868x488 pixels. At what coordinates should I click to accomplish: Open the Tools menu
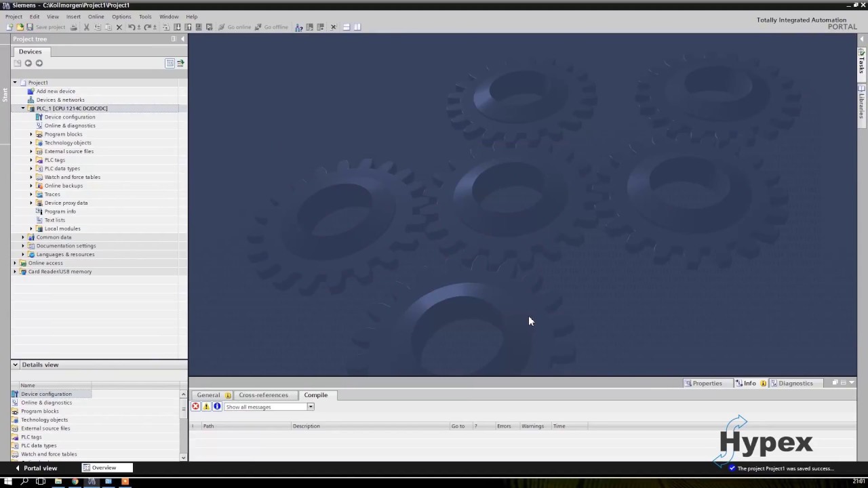(x=145, y=16)
